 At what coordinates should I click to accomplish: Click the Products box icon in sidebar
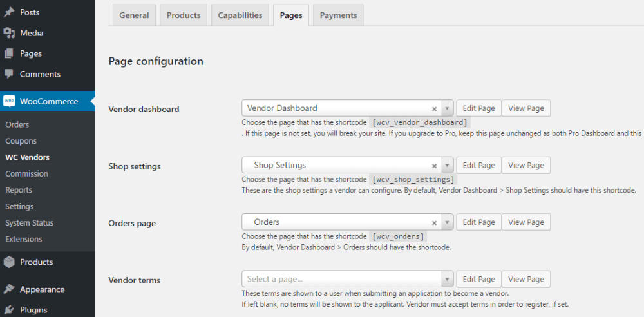click(9, 262)
